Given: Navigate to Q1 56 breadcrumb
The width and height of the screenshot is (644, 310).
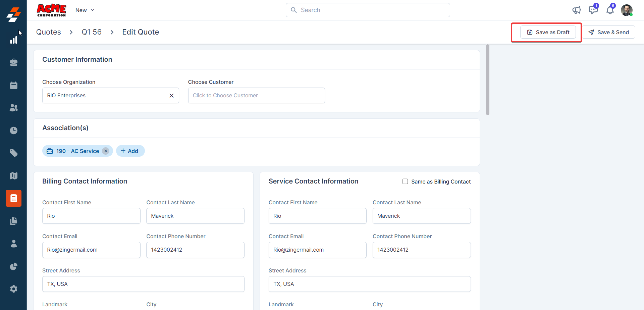Looking at the screenshot, I should click(x=92, y=32).
